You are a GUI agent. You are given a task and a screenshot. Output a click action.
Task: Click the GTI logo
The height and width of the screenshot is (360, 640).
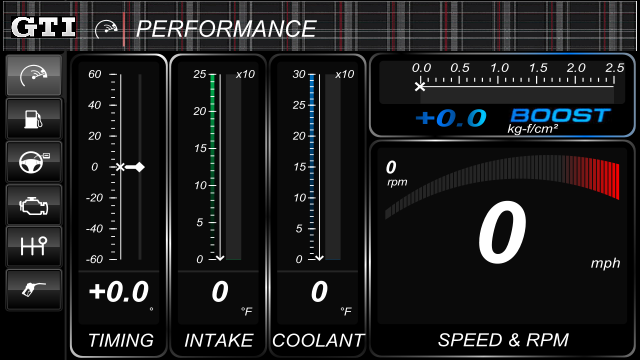point(43,28)
